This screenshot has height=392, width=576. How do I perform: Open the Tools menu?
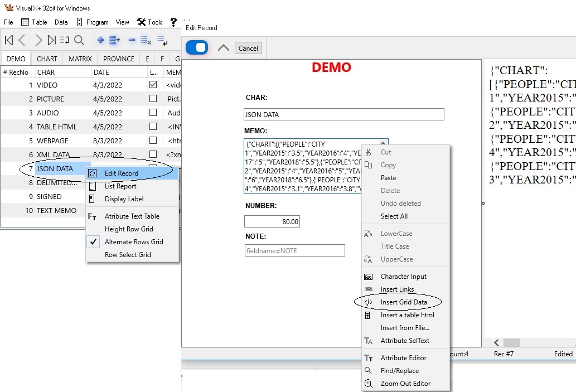[x=150, y=22]
